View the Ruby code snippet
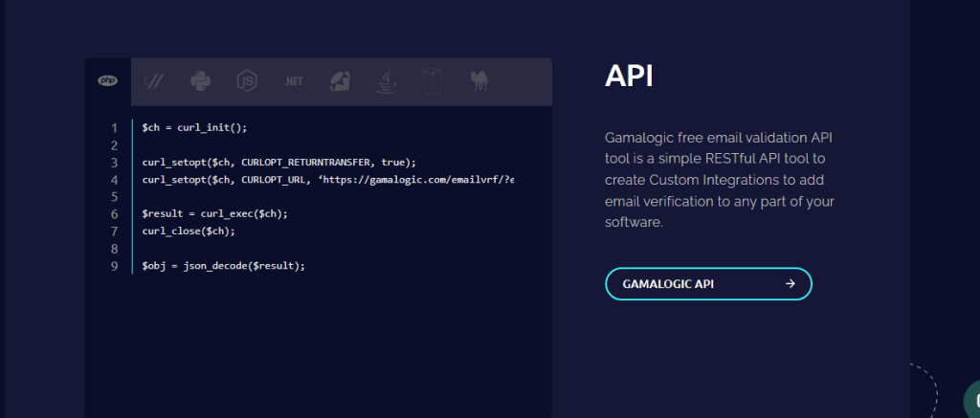980x418 pixels. 340,81
